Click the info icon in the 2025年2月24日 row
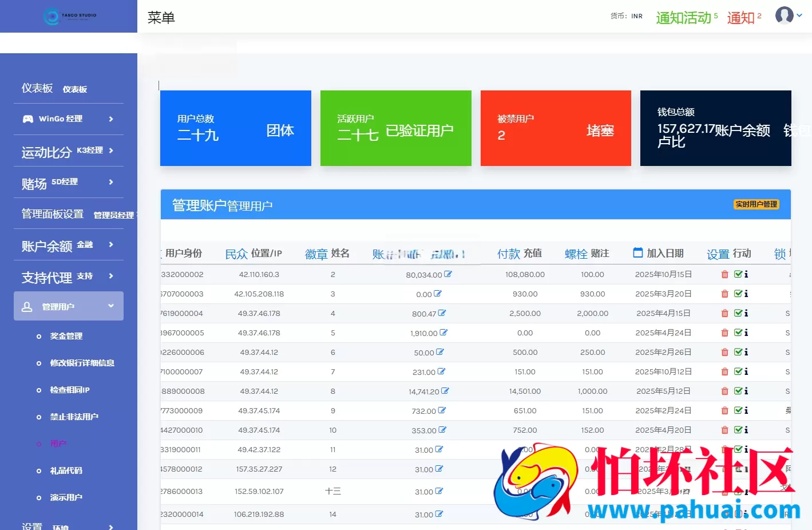Image resolution: width=812 pixels, height=530 pixels. [x=746, y=411]
